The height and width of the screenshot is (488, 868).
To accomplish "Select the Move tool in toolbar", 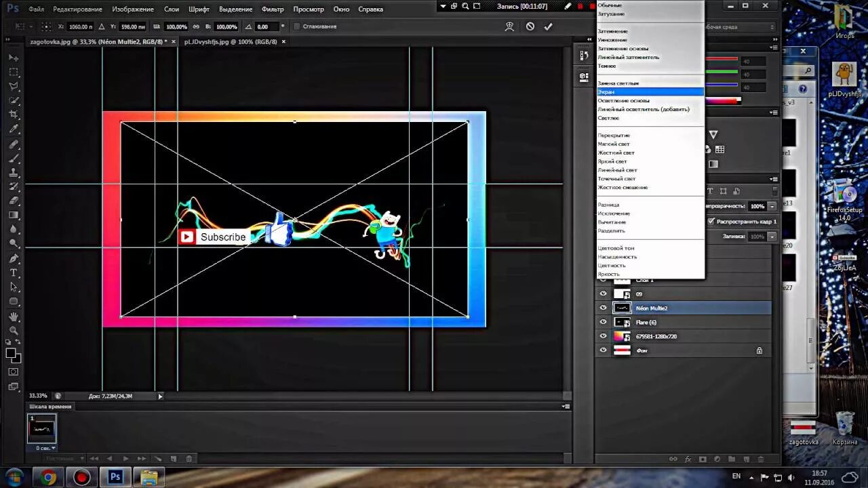I will click(x=14, y=58).
